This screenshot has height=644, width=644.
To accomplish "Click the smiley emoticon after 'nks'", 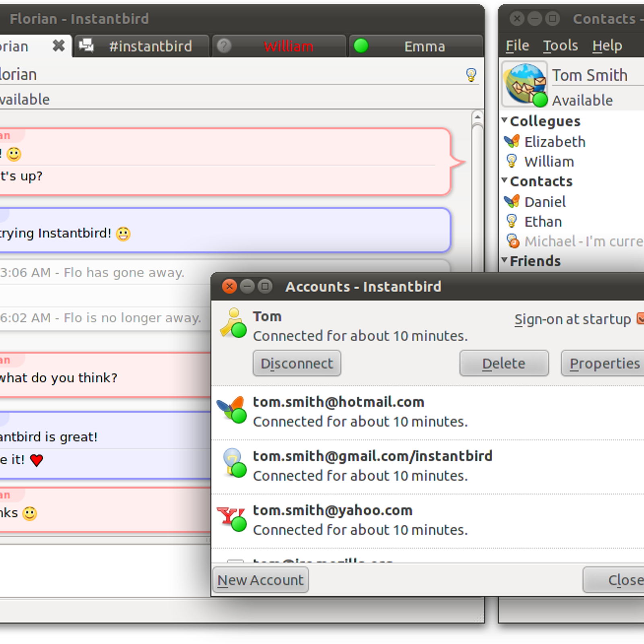I will (x=29, y=514).
